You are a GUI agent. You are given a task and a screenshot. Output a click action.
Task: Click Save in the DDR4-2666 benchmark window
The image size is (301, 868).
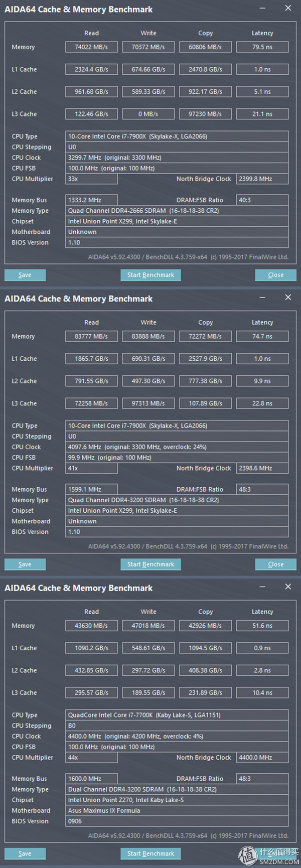click(x=25, y=275)
